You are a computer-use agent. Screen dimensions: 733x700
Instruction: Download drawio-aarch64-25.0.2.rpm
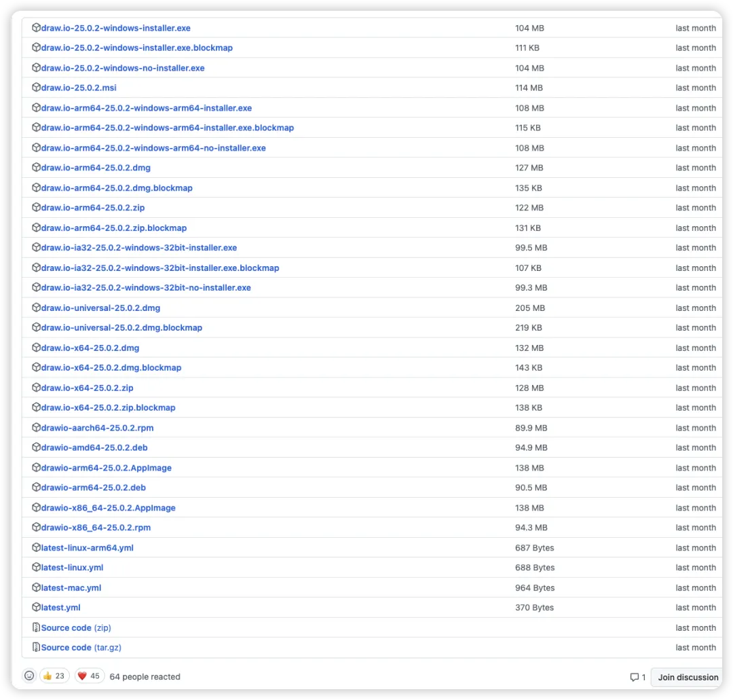coord(97,428)
